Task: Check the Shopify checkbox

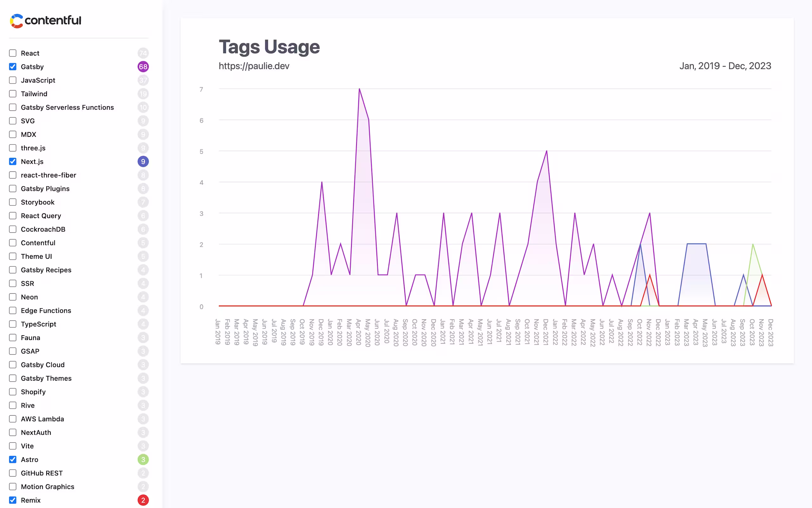Action: [13, 392]
